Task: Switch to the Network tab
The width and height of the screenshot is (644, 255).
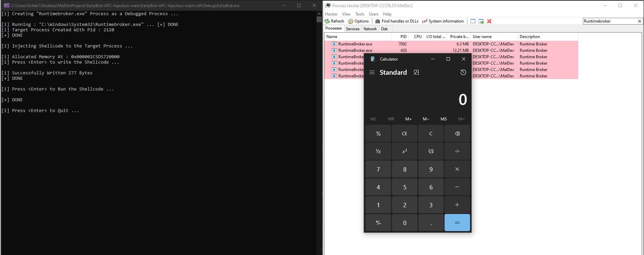Action: pos(370,29)
